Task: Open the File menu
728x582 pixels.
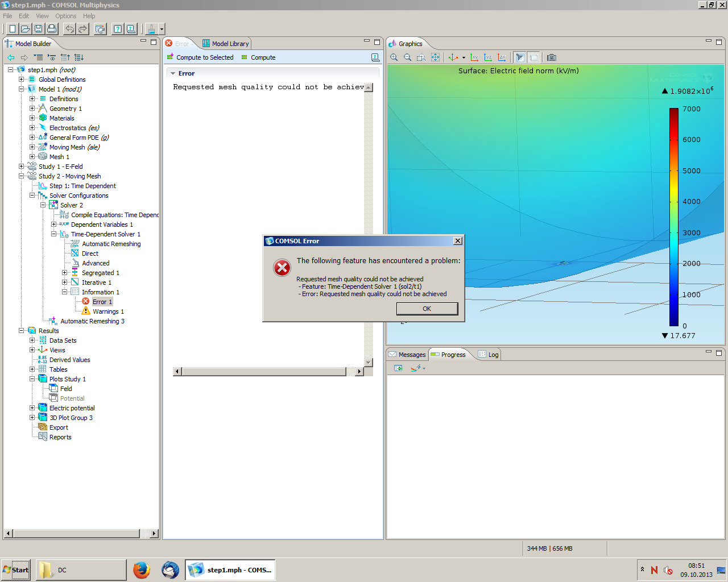Action: [7, 16]
